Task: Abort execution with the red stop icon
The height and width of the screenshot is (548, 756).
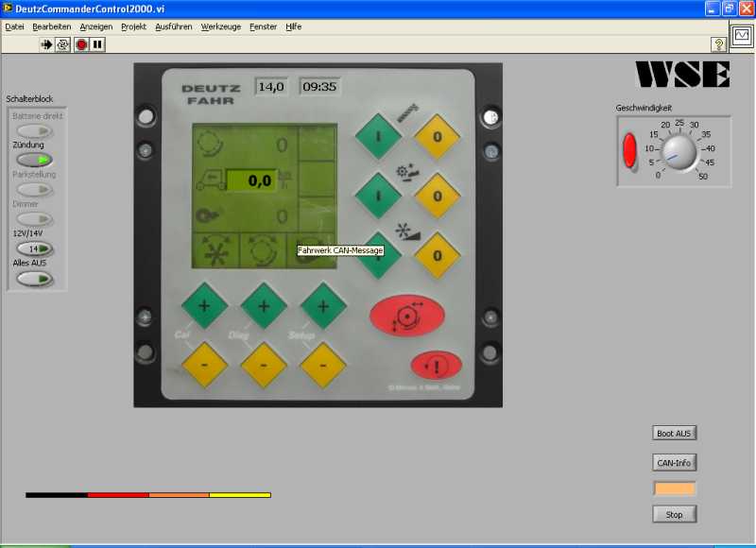Action: (x=81, y=44)
